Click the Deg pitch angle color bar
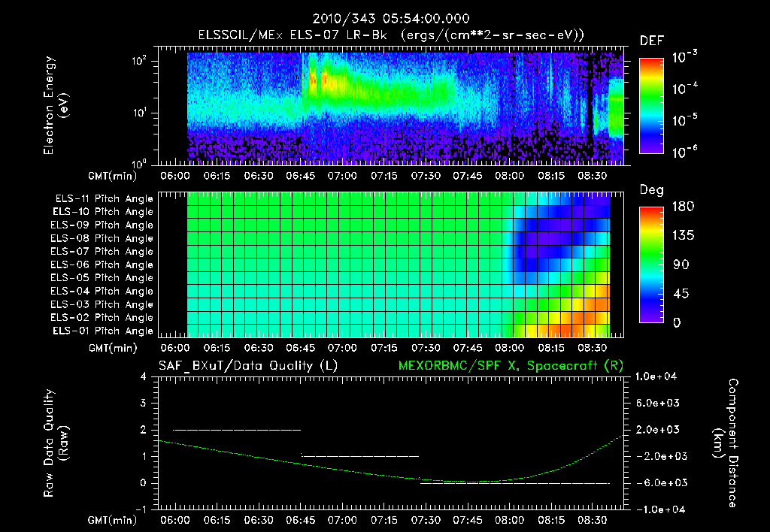This screenshot has height=532, width=770. pos(651,265)
